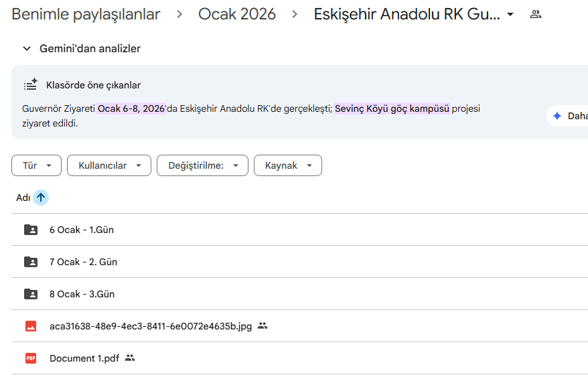Click the shared folder icon for 8 Ocak
The height and width of the screenshot is (379, 588).
[x=31, y=294]
